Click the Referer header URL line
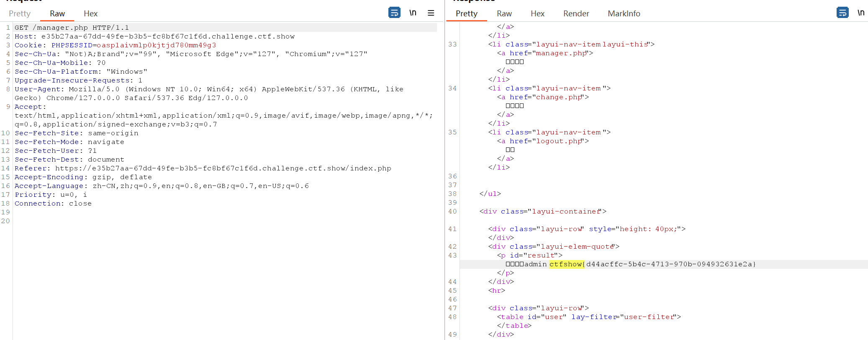The height and width of the screenshot is (340, 868). [223, 168]
